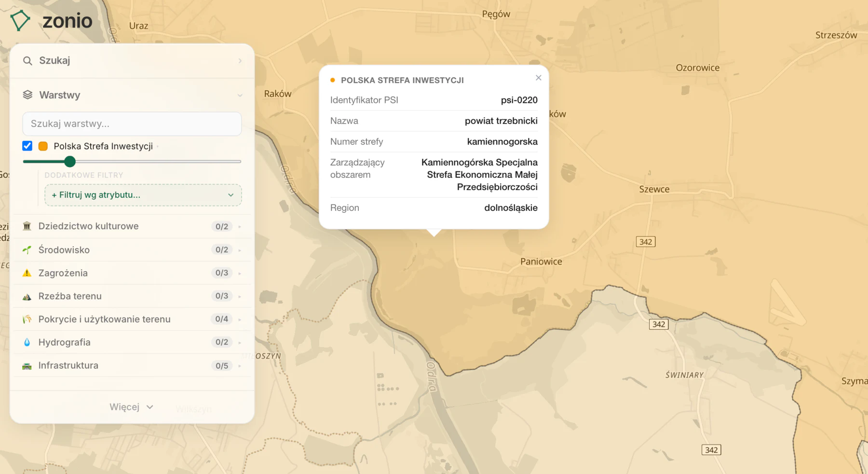Click the Polska Strefa Inwestycji layer name
The image size is (868, 474).
point(103,146)
